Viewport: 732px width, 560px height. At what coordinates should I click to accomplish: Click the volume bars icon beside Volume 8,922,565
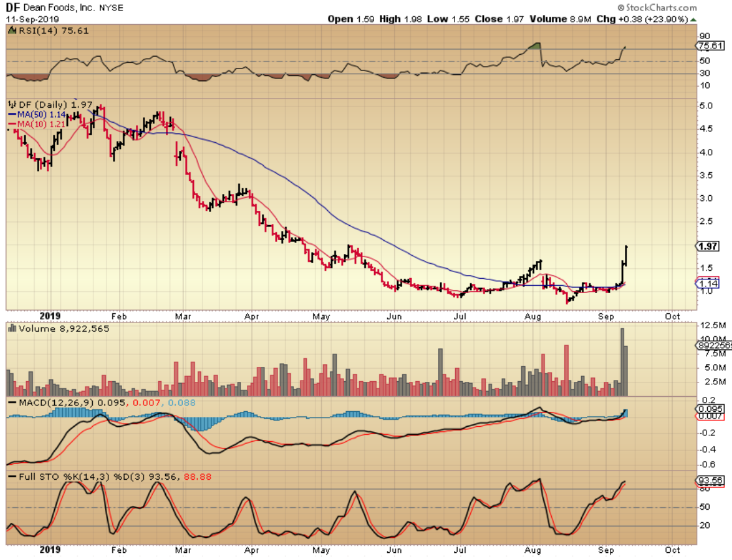[12, 328]
